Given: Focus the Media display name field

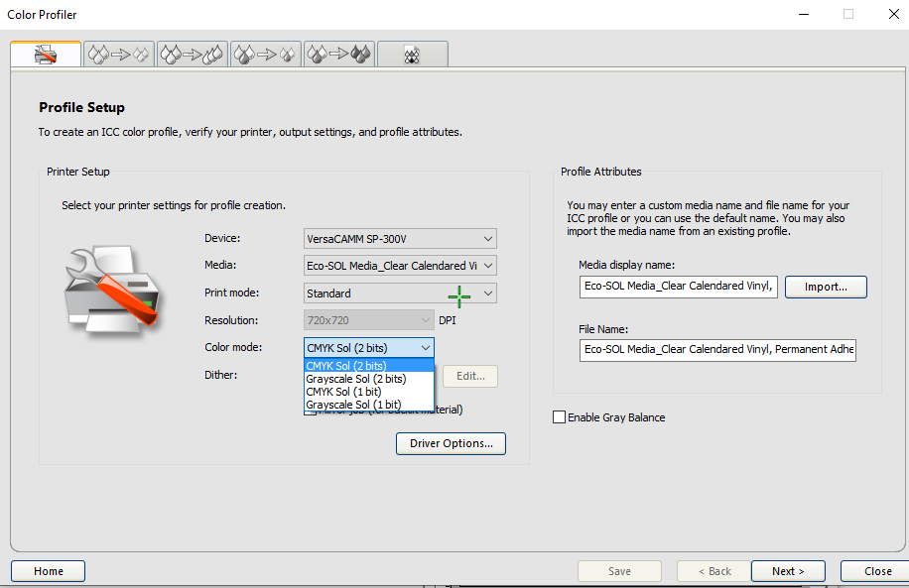Looking at the screenshot, I should pyautogui.click(x=678, y=287).
